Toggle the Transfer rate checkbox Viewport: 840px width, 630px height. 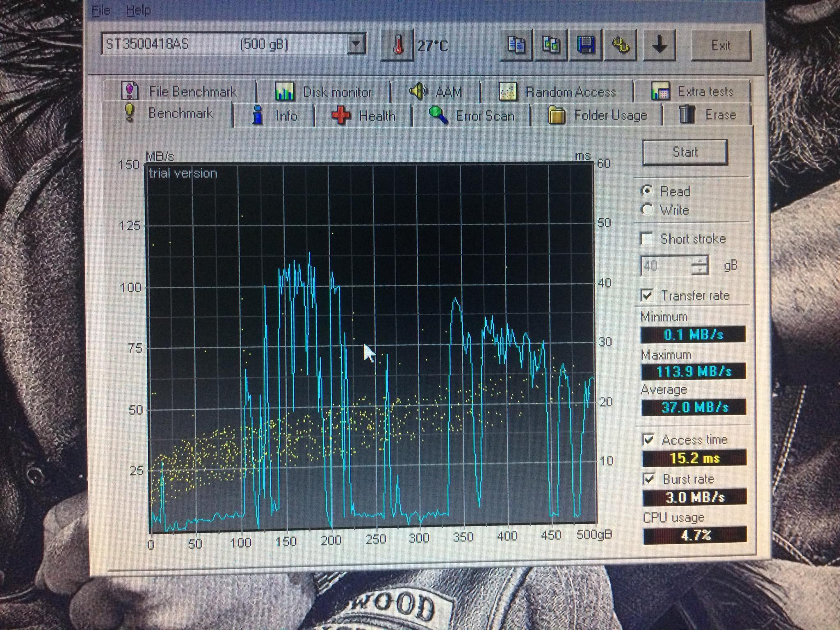pos(647,295)
